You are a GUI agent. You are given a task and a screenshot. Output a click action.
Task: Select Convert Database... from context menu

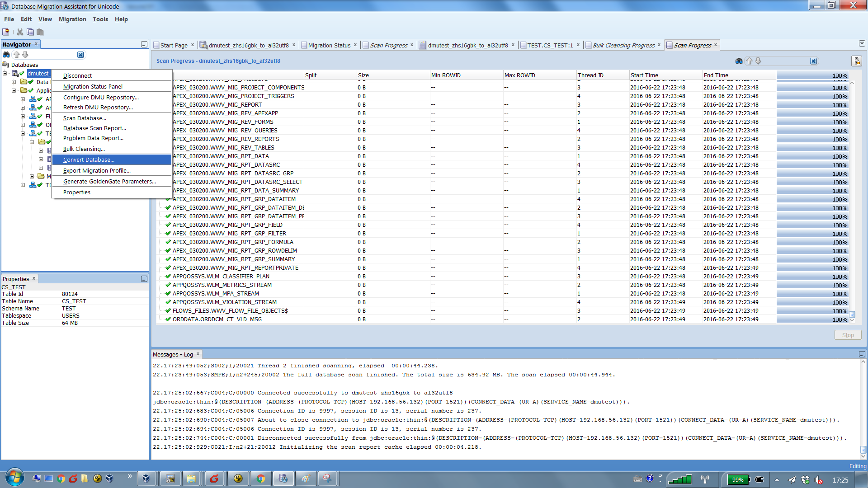tap(112, 160)
